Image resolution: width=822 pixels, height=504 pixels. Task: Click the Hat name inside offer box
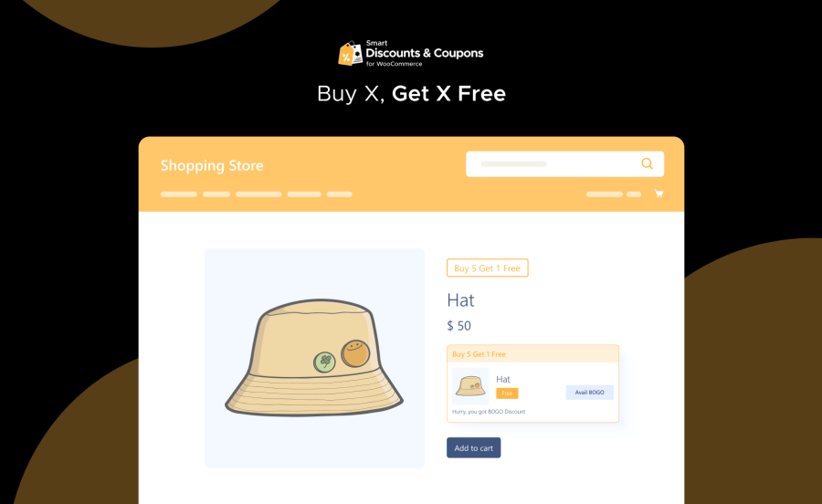coord(502,379)
